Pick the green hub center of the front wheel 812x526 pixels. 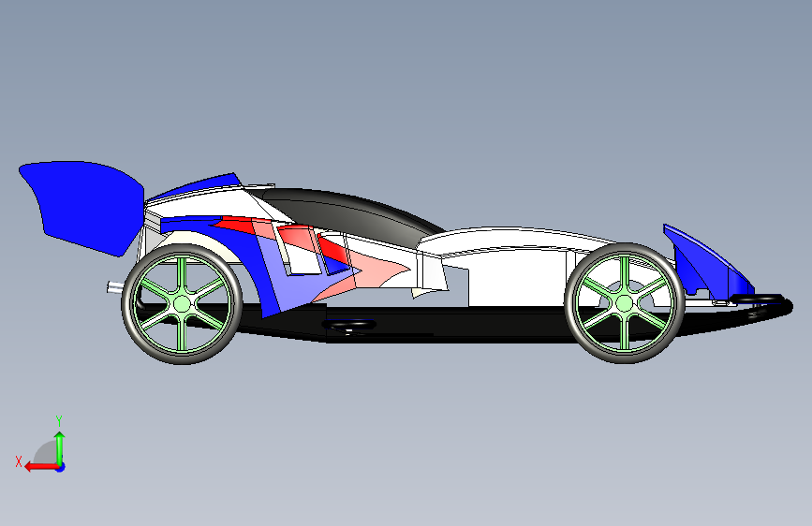click(625, 303)
